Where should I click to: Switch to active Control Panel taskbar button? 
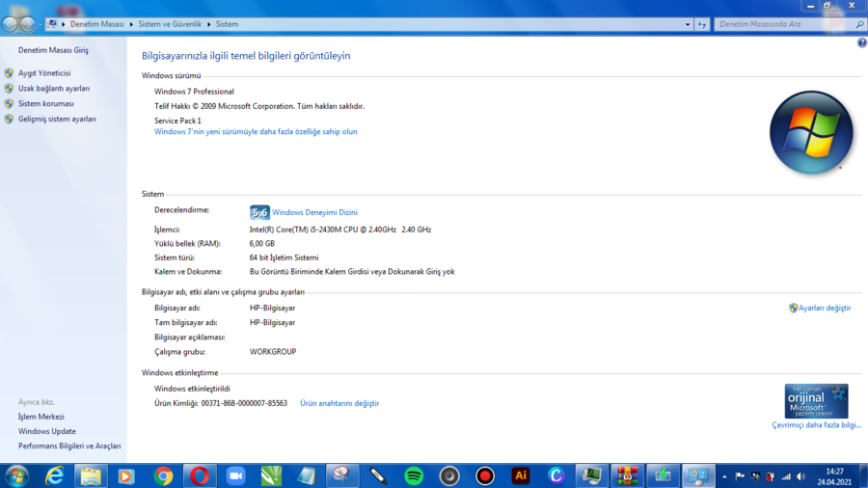(698, 475)
